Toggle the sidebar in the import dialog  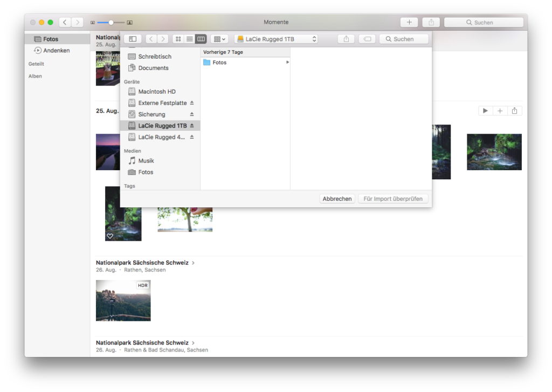(133, 39)
